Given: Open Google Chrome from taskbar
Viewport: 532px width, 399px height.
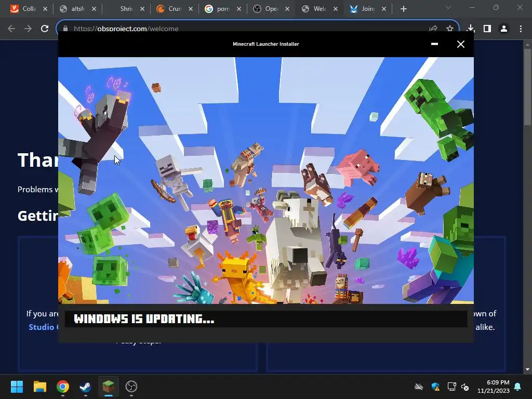Looking at the screenshot, I should tap(63, 387).
